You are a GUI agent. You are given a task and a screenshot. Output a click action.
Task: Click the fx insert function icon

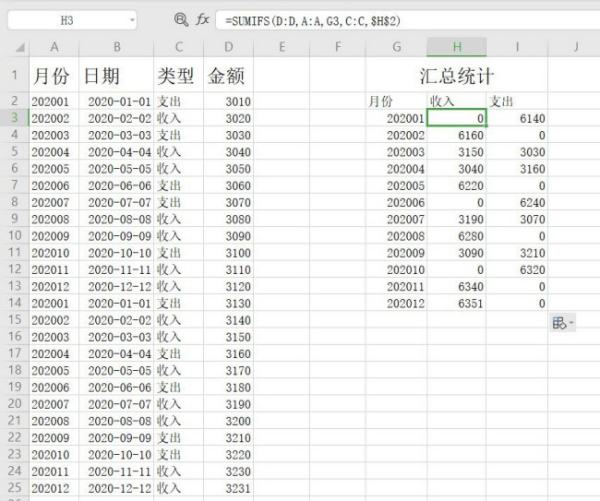coord(202,19)
